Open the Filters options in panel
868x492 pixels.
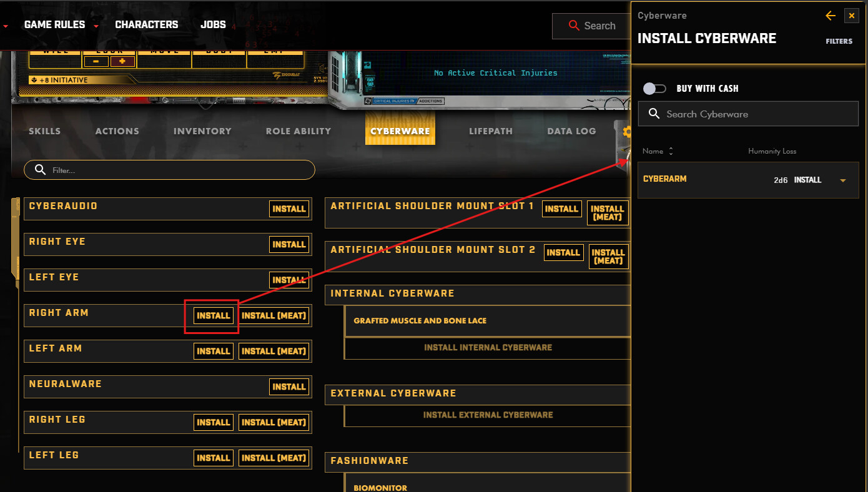point(839,41)
